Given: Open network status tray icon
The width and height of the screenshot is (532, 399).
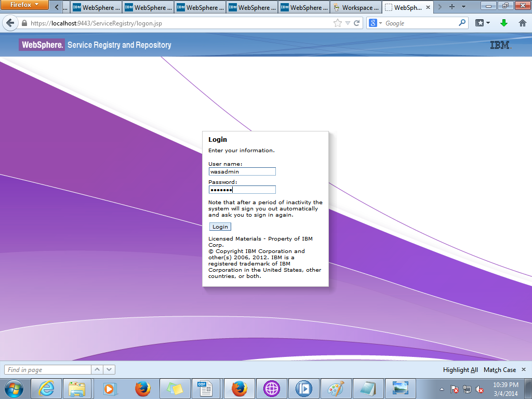Looking at the screenshot, I should [x=467, y=389].
